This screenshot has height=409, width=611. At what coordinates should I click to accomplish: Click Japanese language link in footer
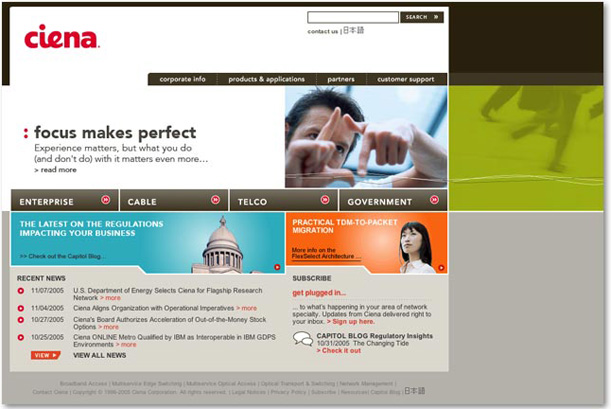coord(414,391)
